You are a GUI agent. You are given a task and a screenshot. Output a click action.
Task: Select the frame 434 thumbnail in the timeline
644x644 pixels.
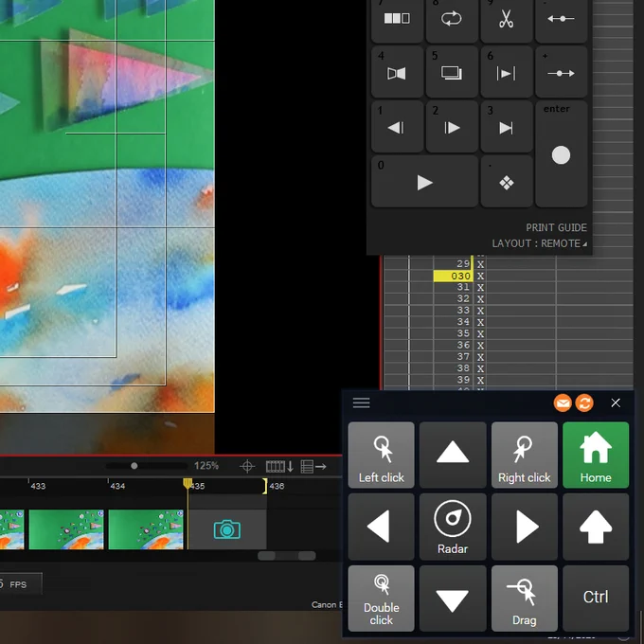click(146, 529)
